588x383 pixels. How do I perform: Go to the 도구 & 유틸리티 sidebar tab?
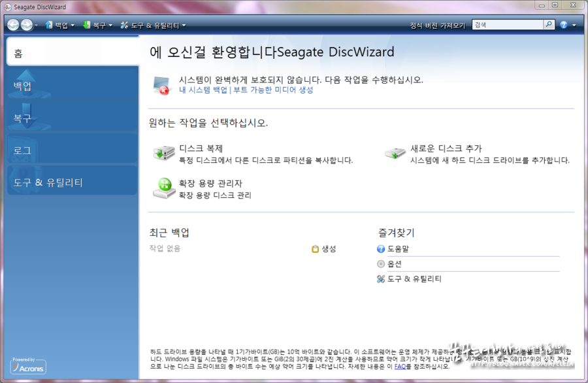(x=73, y=182)
